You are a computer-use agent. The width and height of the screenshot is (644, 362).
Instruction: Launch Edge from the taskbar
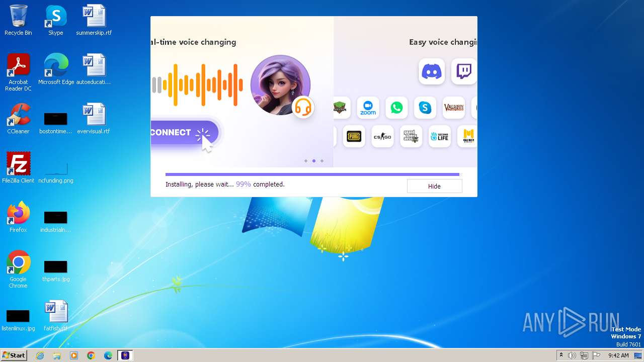108,355
